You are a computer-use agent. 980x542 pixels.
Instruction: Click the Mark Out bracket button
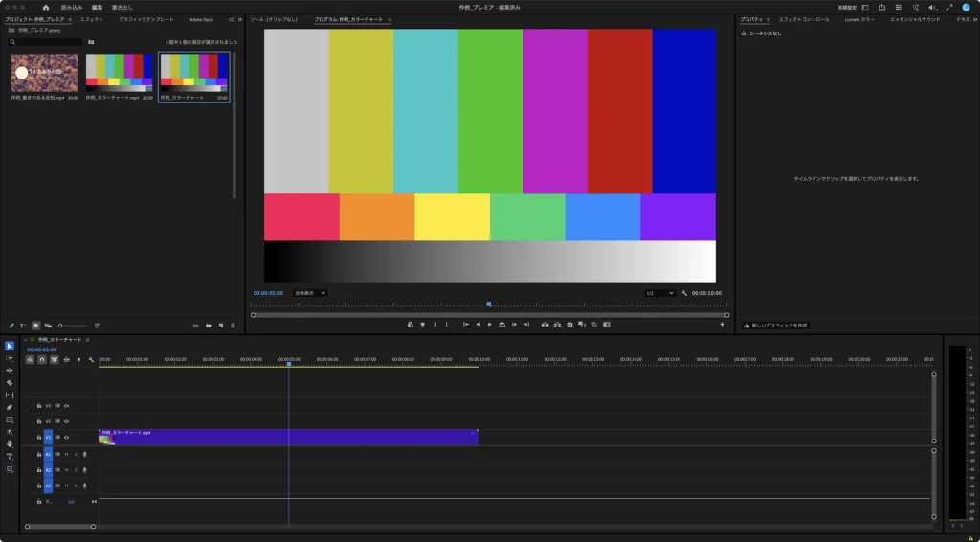pos(446,325)
